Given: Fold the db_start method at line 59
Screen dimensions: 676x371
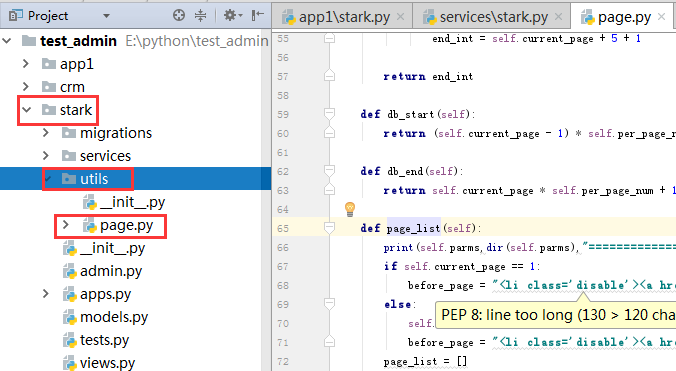Looking at the screenshot, I should pyautogui.click(x=329, y=114).
